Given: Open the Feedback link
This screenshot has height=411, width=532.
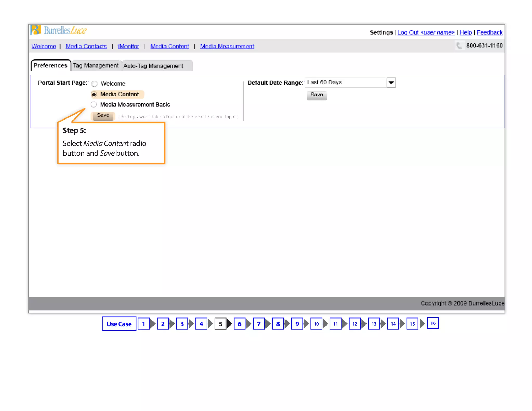Looking at the screenshot, I should [489, 32].
